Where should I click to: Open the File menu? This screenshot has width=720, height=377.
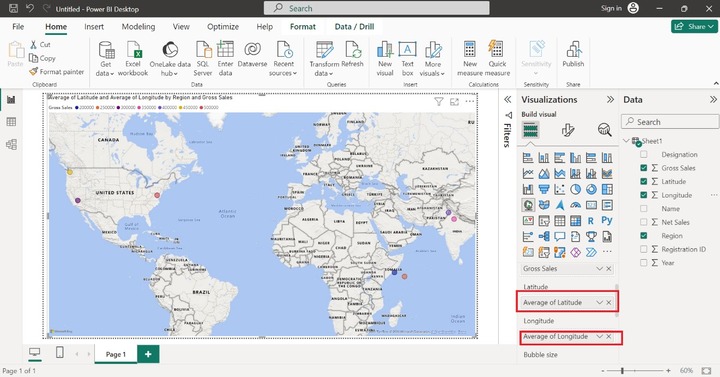point(18,27)
